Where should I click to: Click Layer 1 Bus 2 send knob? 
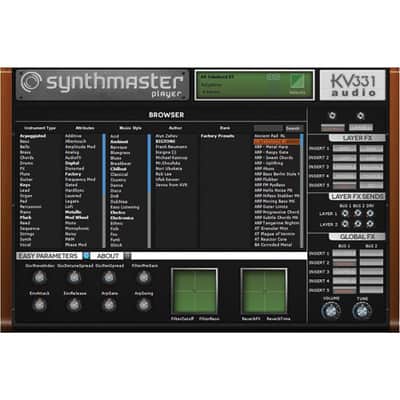click(x=358, y=213)
